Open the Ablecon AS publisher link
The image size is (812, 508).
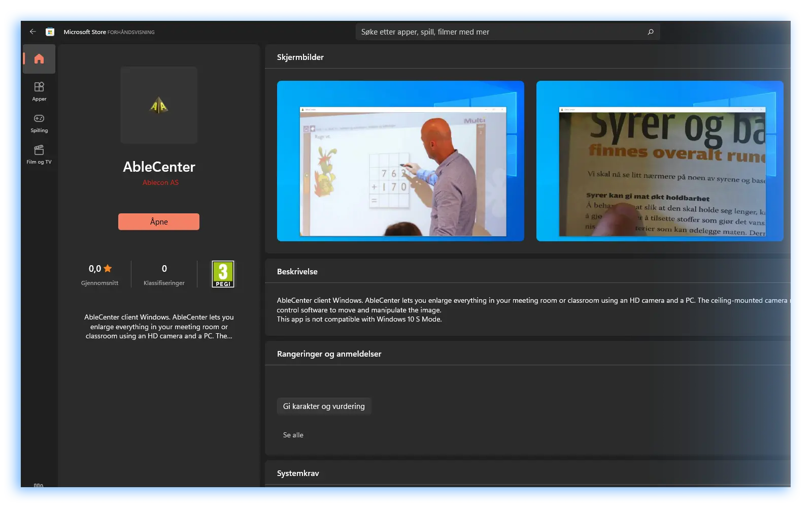160,182
